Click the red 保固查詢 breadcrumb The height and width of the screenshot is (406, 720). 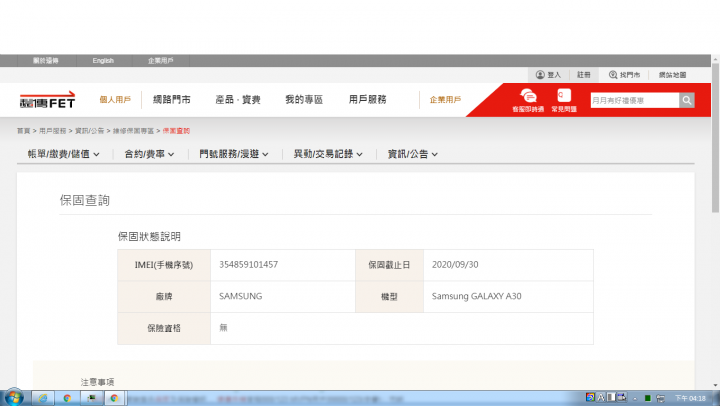(176, 131)
